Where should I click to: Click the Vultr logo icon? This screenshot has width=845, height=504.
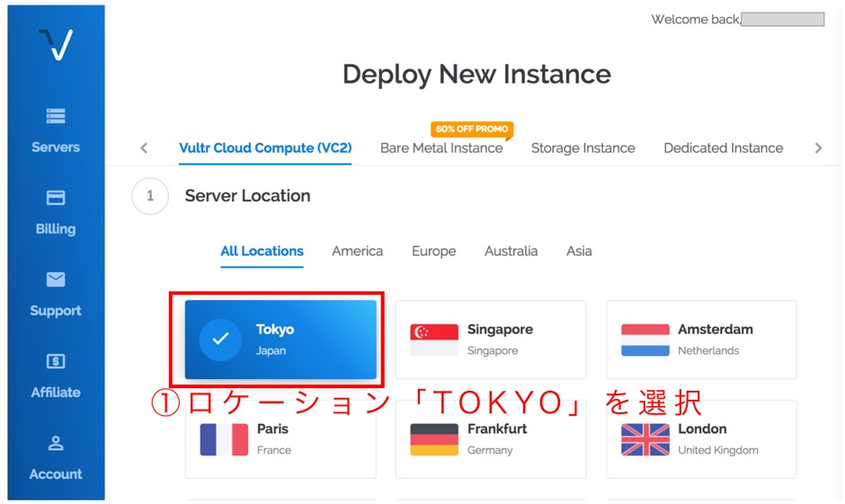coord(56,44)
